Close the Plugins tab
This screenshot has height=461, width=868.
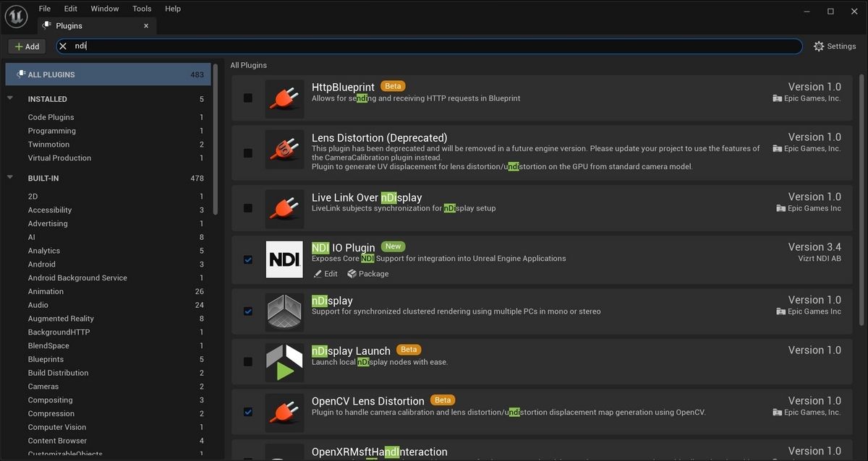coord(146,25)
